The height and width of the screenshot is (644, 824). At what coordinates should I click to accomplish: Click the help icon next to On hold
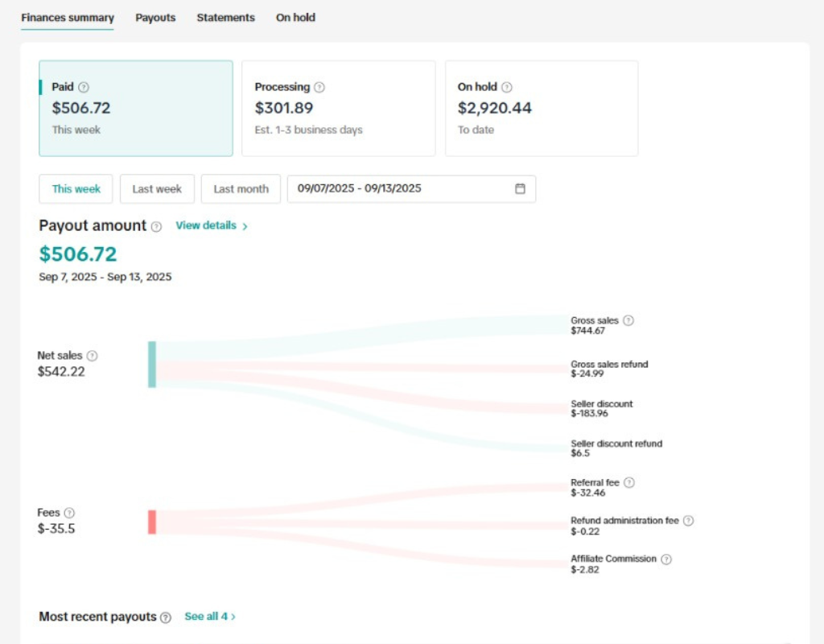tap(506, 88)
